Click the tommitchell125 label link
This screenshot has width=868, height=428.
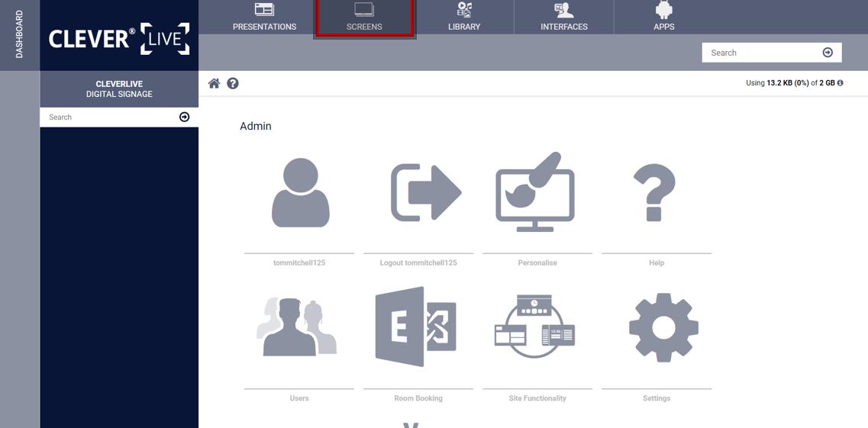299,262
